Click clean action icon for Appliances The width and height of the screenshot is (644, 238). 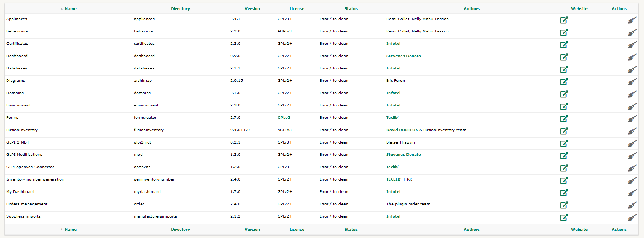pos(632,20)
